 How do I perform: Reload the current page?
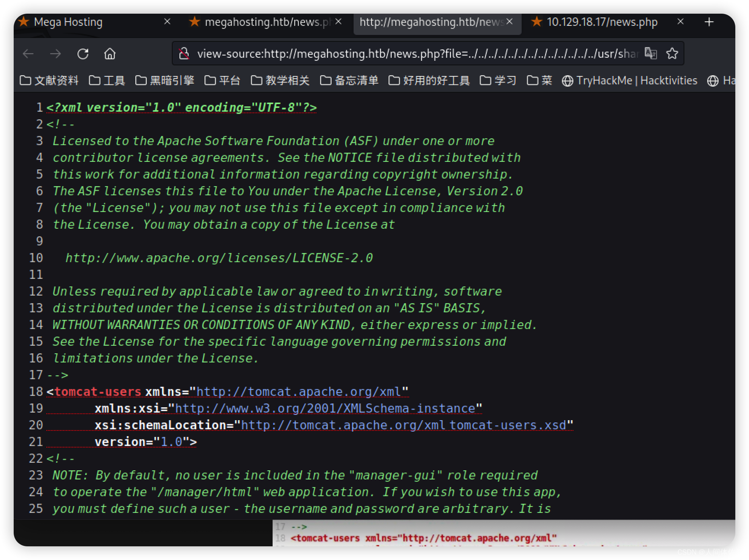[x=83, y=54]
